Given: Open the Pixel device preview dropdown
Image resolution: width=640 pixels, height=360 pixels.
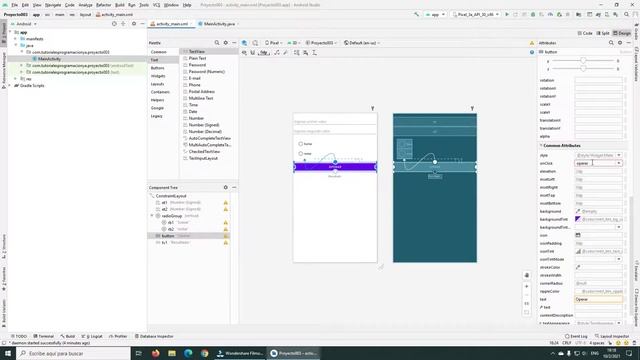Looking at the screenshot, I should pos(273,42).
